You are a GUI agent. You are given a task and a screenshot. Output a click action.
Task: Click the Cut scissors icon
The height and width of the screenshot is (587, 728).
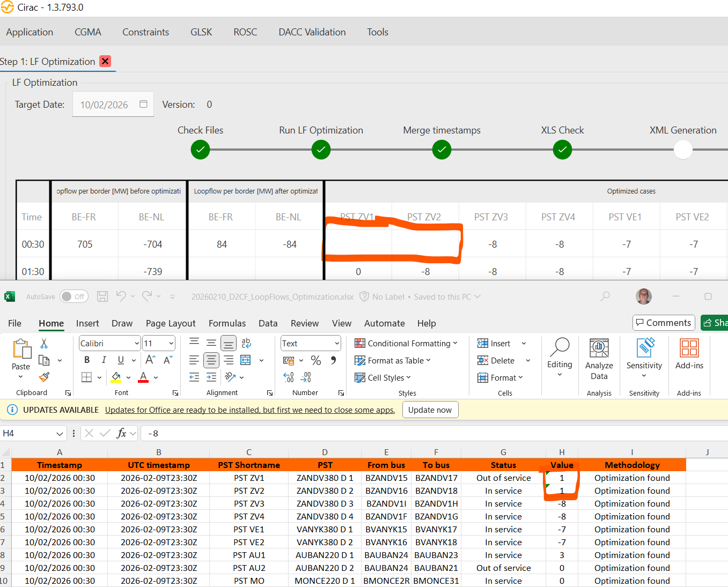[x=44, y=344]
